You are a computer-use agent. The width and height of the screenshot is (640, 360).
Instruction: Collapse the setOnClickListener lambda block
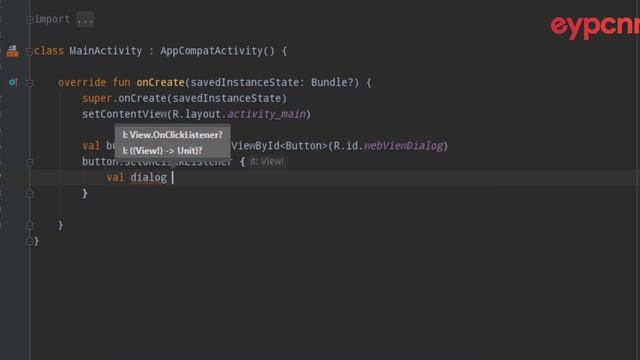coord(29,162)
